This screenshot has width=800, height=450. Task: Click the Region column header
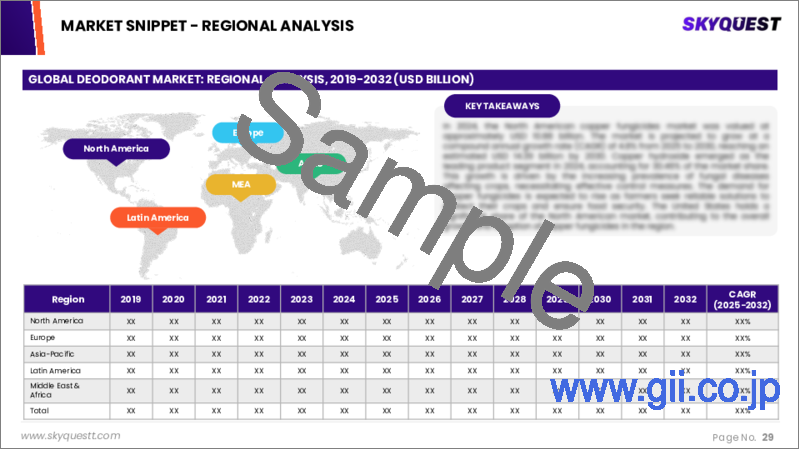click(67, 299)
